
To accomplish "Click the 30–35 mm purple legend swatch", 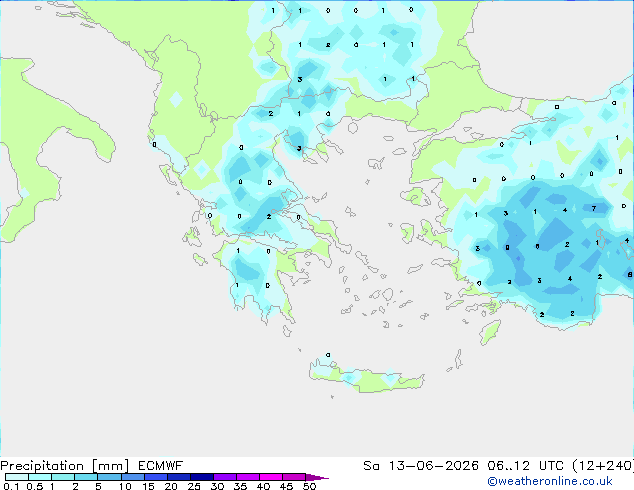I will coord(225,477).
